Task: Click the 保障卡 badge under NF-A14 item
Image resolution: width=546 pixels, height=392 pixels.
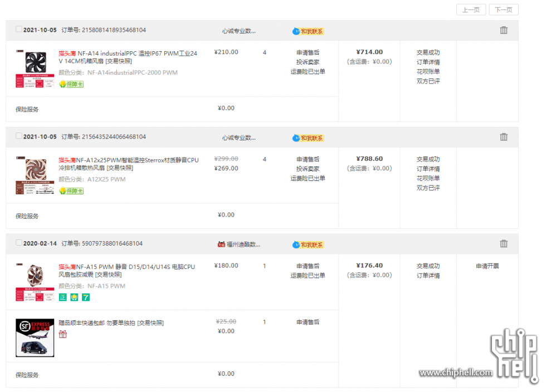Action: [x=71, y=84]
